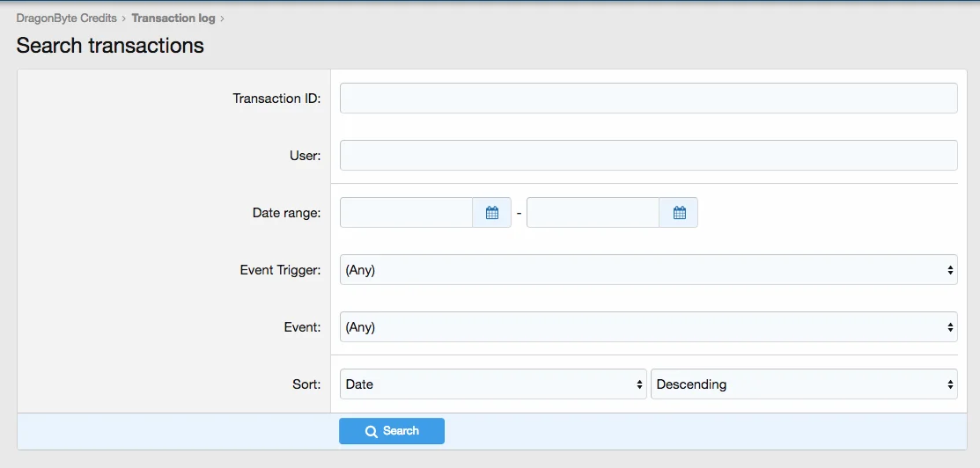Go to DragonByte Credits breadcrumb
The width and height of the screenshot is (980, 468).
[66, 18]
